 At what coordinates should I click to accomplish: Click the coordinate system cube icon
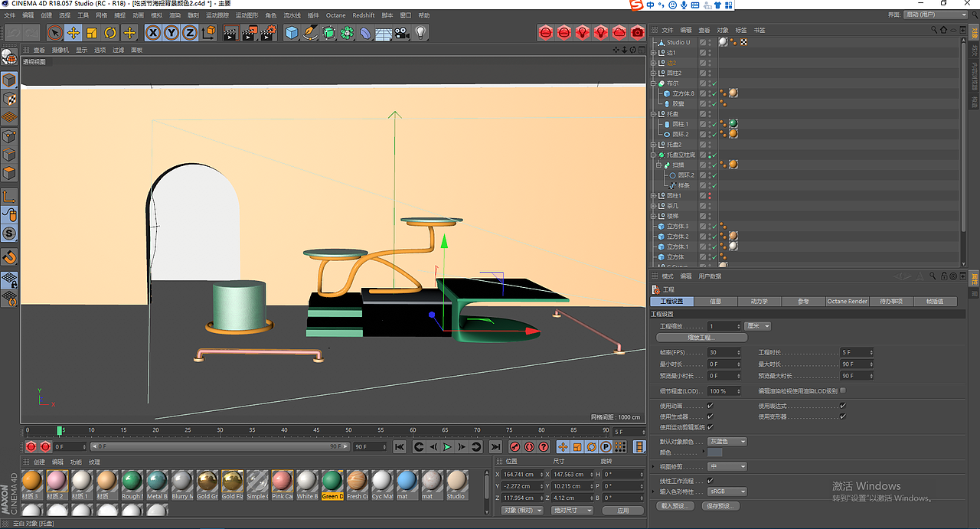tap(209, 33)
